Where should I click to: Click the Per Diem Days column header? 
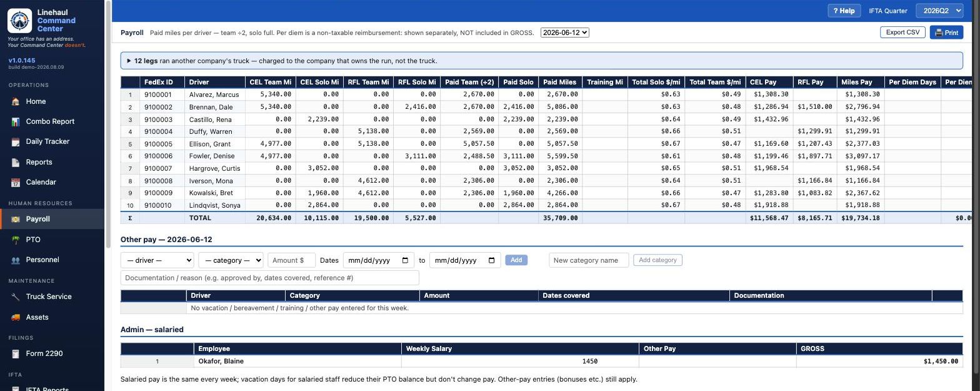point(912,82)
